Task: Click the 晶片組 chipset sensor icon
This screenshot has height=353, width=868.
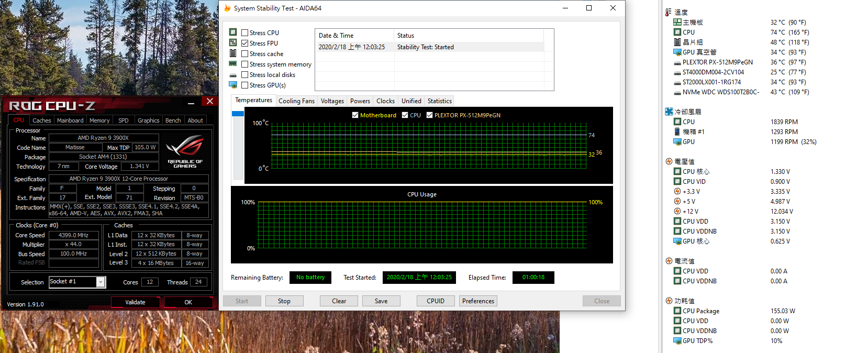Action: (677, 42)
